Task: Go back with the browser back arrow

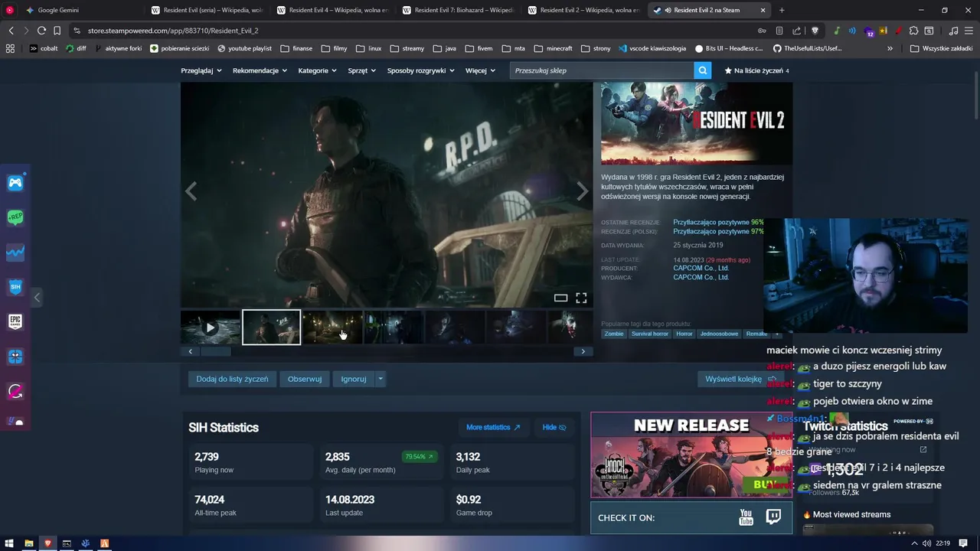Action: tap(11, 31)
